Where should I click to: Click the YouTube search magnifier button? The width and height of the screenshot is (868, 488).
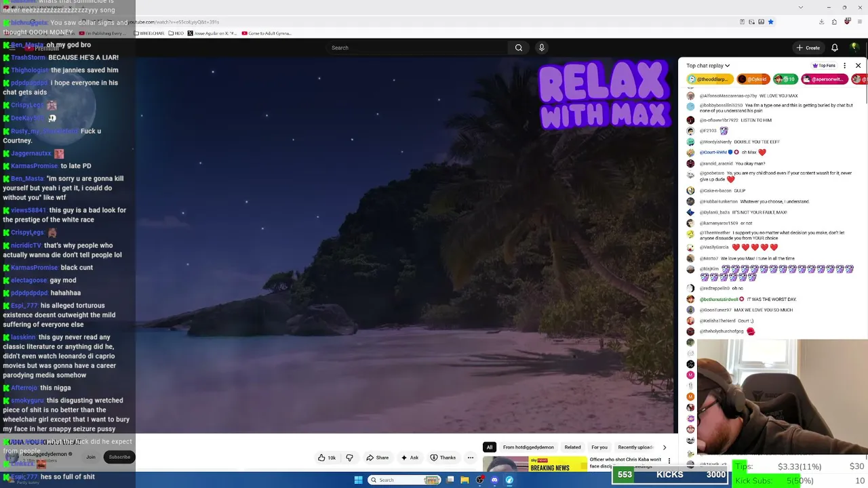519,47
